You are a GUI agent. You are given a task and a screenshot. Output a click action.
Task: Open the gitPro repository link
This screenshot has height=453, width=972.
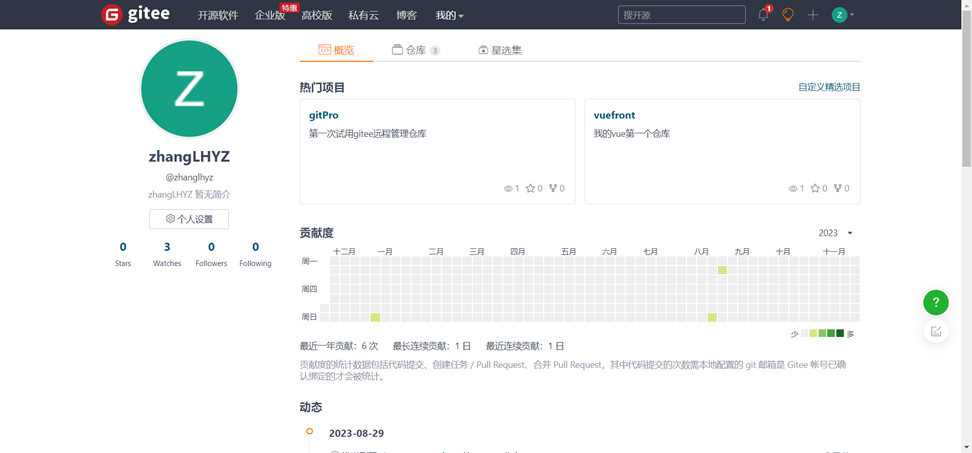click(x=324, y=115)
